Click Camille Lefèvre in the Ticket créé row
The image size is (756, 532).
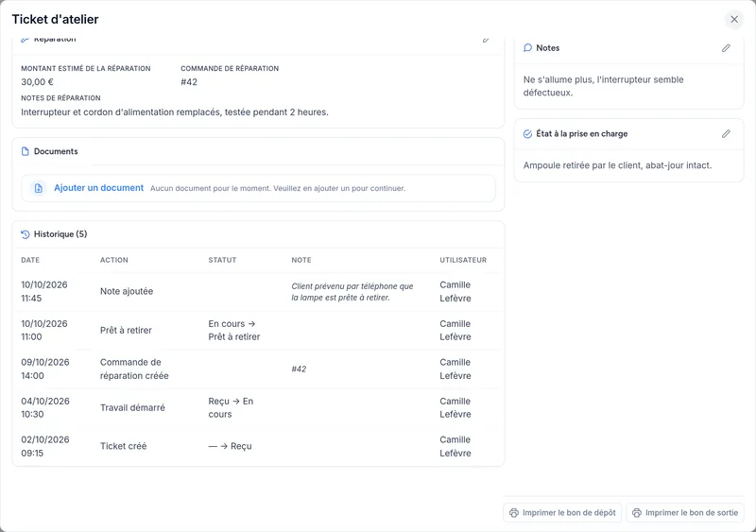tap(455, 446)
